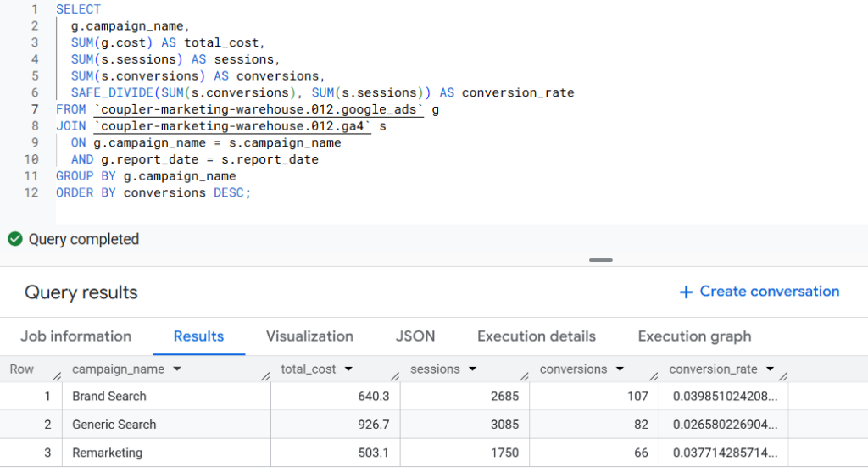Click the total_cost value 640.3
The image size is (868, 472).
[x=374, y=397]
